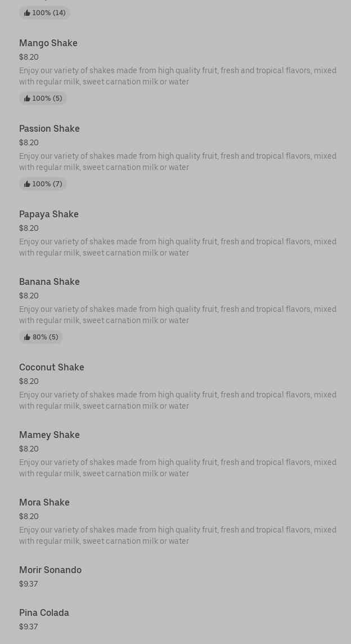Open the Banana Shake item title
Viewport: 351px width, 644px height.
click(49, 281)
